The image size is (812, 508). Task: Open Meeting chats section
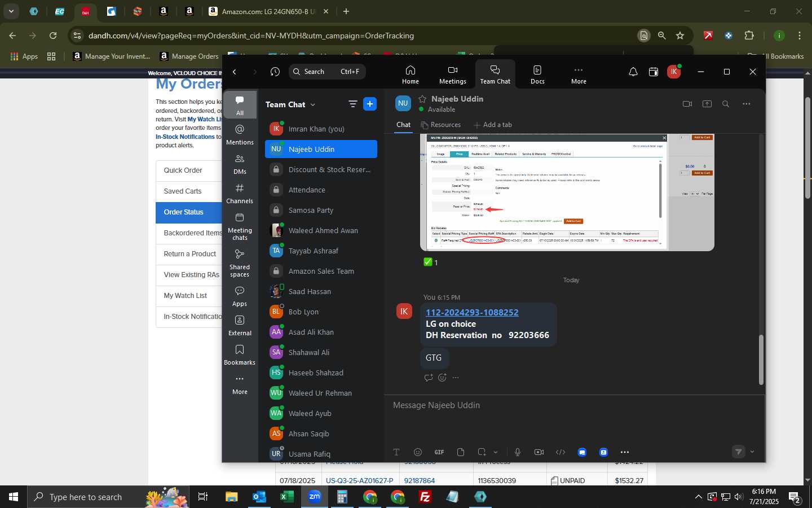(240, 226)
